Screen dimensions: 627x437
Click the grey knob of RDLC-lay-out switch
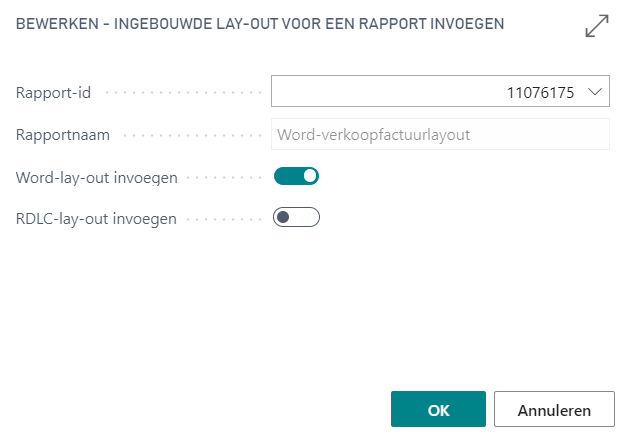[284, 218]
